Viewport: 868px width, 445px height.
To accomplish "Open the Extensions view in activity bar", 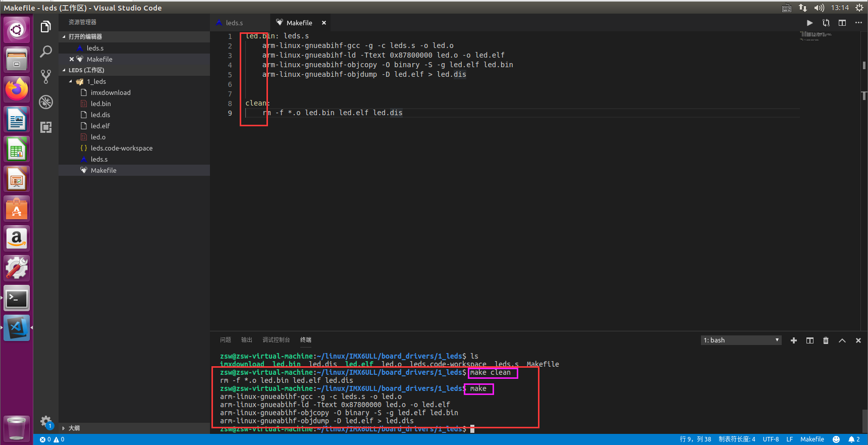I will pyautogui.click(x=46, y=127).
